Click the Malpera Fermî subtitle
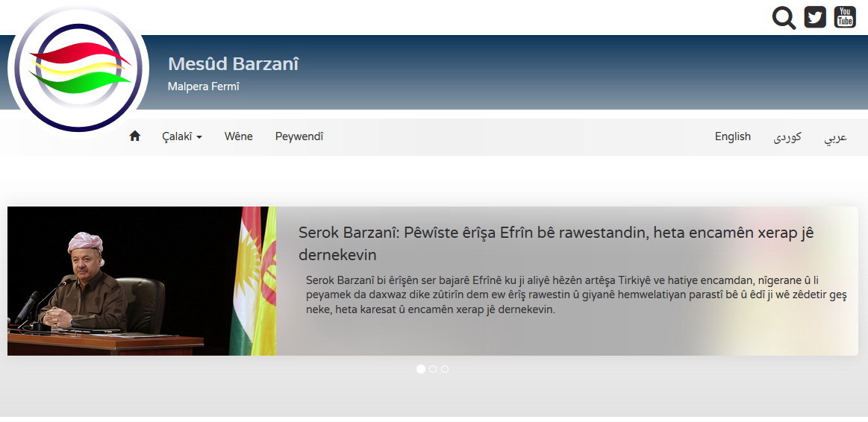 pos(204,86)
